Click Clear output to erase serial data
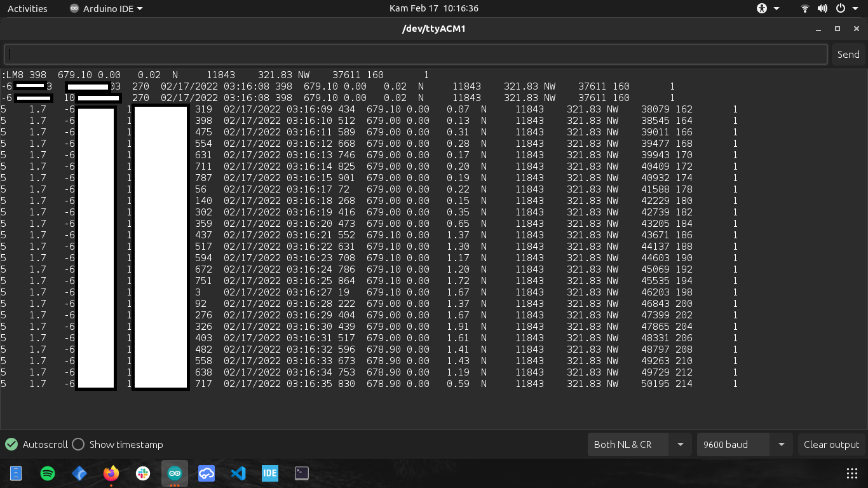Viewport: 868px width, 488px height. [831, 445]
